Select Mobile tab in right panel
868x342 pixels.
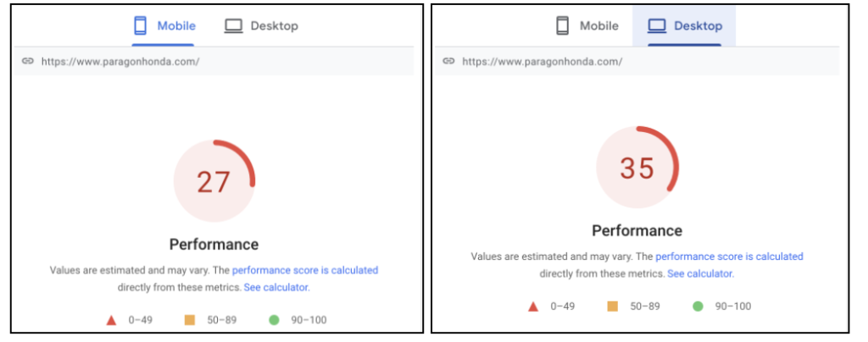pos(587,26)
